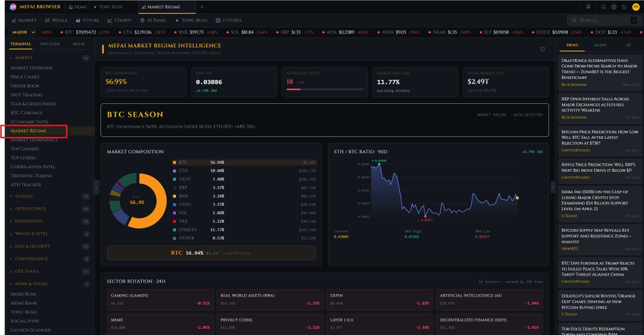Screen dimensions: 644x335
Task: Open Meme Rush in sidebar
Action: tap(24, 294)
